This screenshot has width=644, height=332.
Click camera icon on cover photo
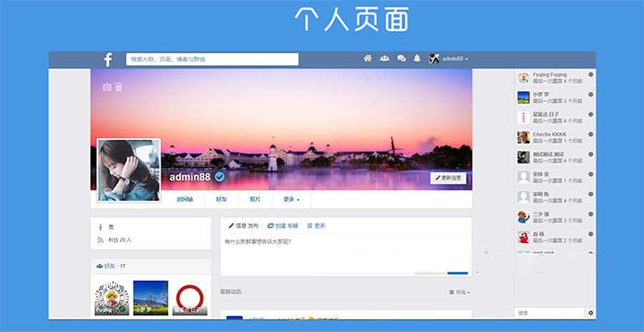(x=107, y=87)
